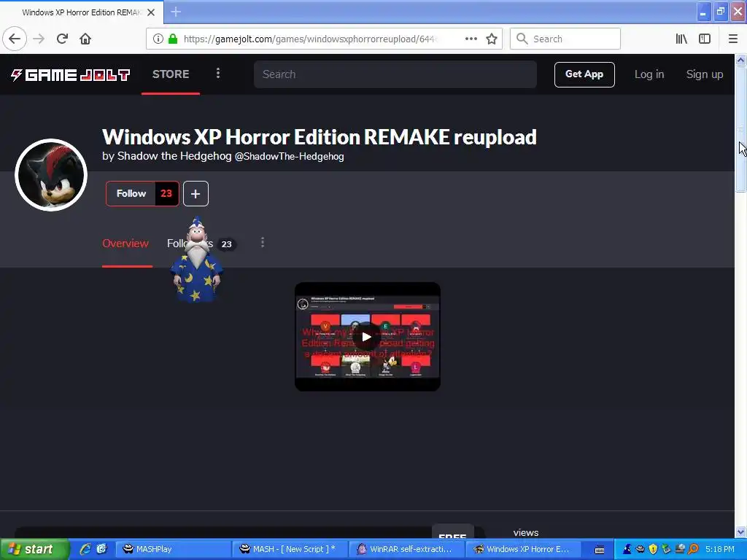Open the Game Jolt nav three-dot menu
Image resolution: width=747 pixels, height=560 pixels.
pyautogui.click(x=217, y=73)
